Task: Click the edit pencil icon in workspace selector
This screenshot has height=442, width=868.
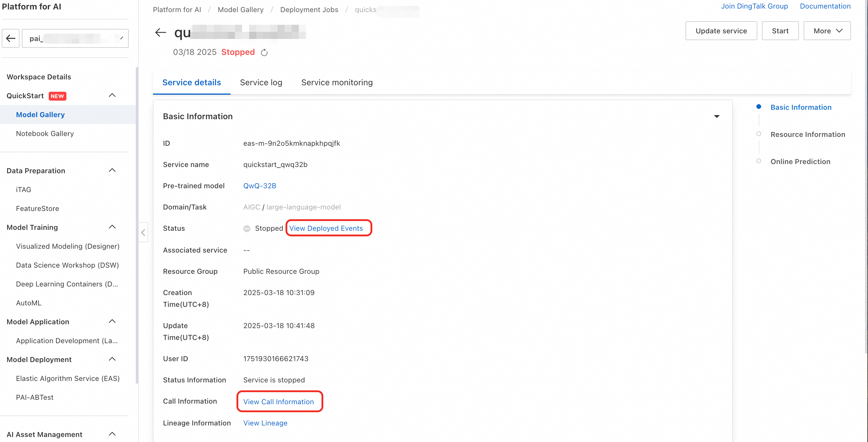Action: coord(121,38)
